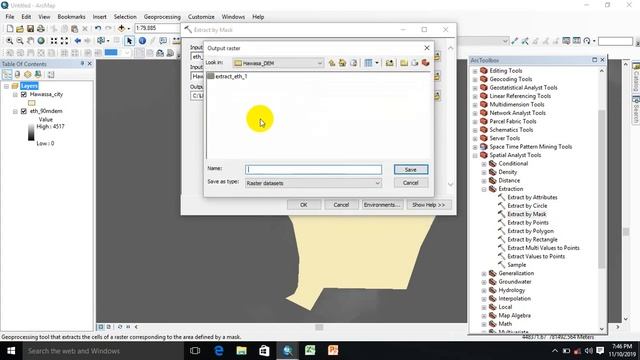The width and height of the screenshot is (640, 360).
Task: Select Extract by Mask tool in ArcToolbox
Action: pos(527,214)
